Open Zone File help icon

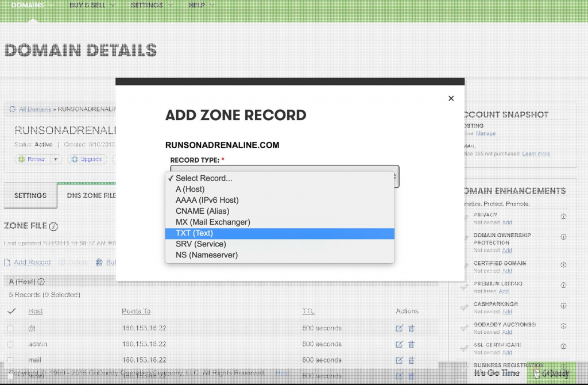coord(53,226)
